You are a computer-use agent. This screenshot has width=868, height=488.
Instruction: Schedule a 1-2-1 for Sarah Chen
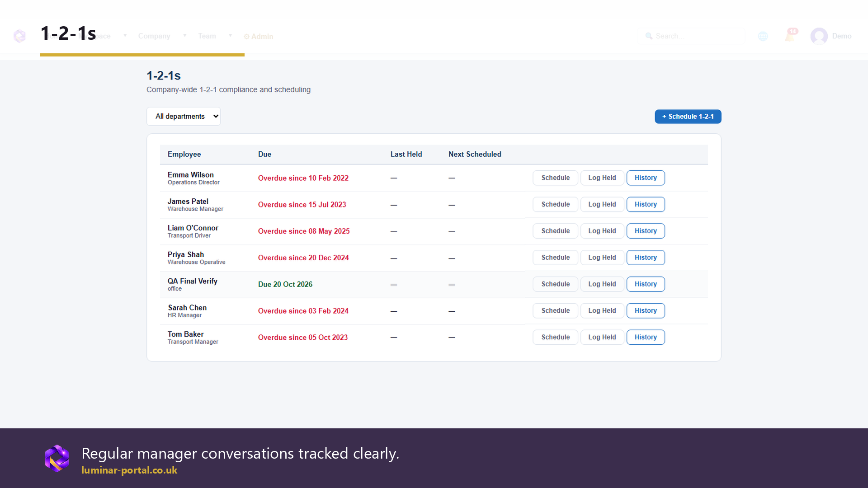click(x=555, y=311)
